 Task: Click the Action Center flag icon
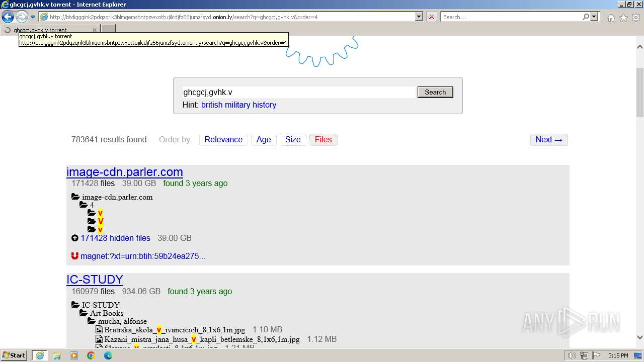pyautogui.click(x=596, y=355)
